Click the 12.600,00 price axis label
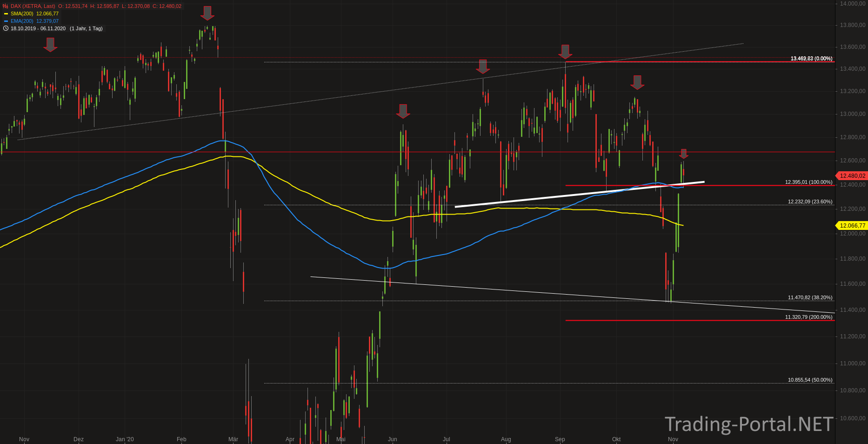The height and width of the screenshot is (444, 868). tap(853, 161)
